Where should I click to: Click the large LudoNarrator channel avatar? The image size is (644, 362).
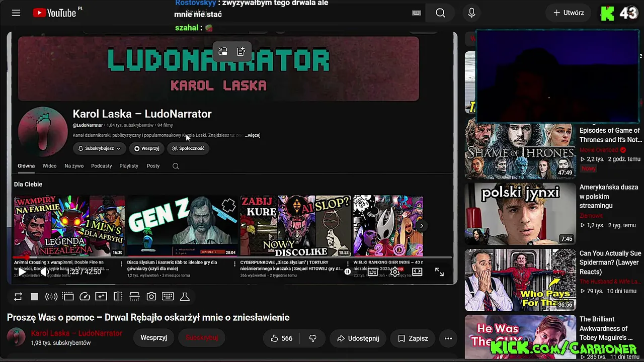click(43, 132)
